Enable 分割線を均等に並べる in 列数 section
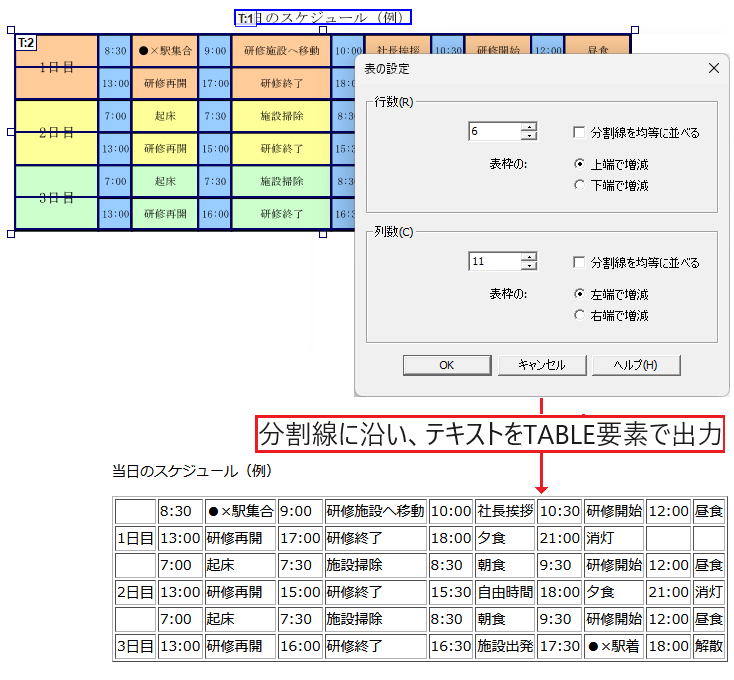Viewport: 734px width, 680px height. (580, 262)
